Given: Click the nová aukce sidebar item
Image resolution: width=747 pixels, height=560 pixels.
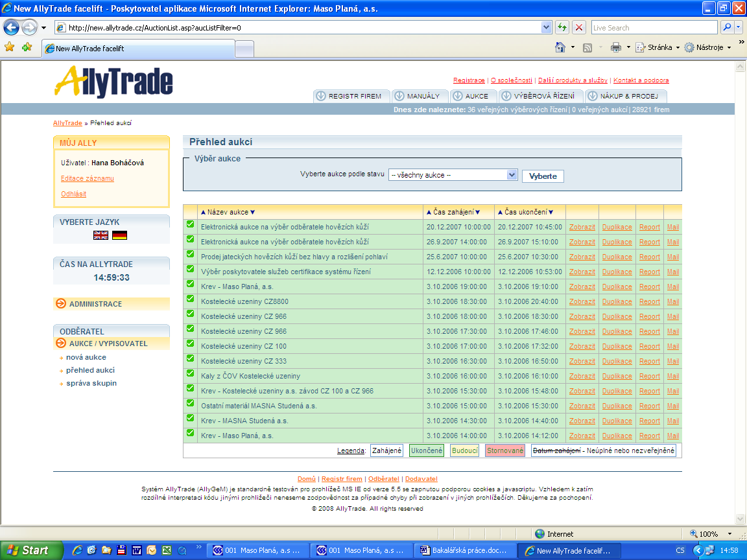Looking at the screenshot, I should [86, 357].
